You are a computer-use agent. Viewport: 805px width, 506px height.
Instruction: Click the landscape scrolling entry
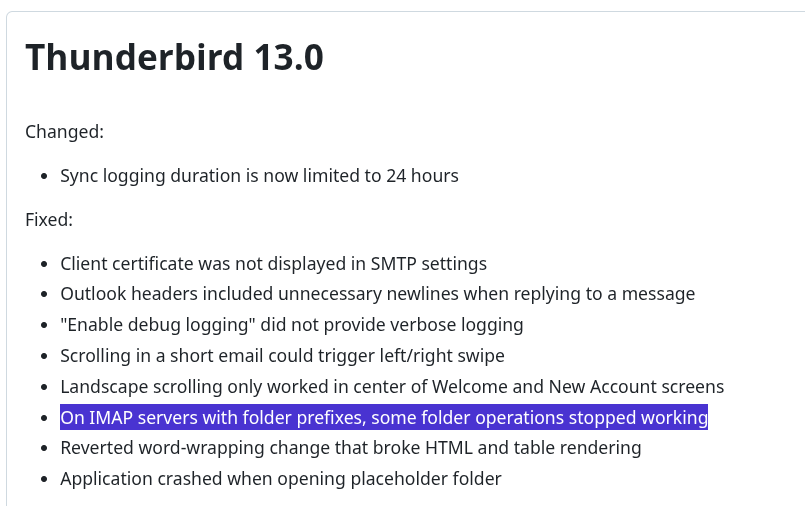pos(392,387)
